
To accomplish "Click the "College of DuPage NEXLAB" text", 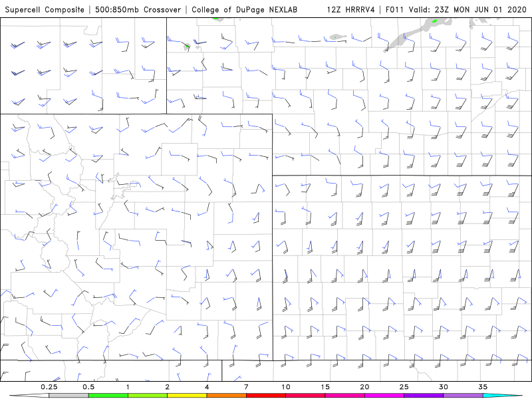I will [x=244, y=9].
